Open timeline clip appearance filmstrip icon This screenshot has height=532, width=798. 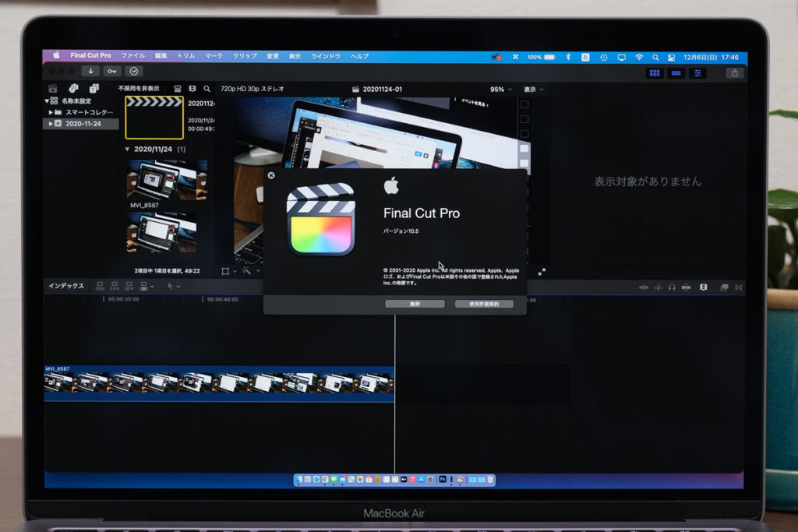click(704, 287)
